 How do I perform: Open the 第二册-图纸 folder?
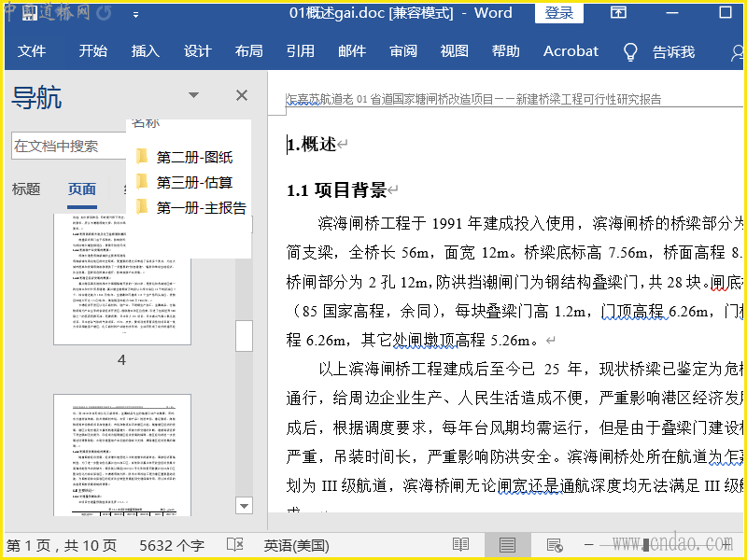tap(193, 157)
